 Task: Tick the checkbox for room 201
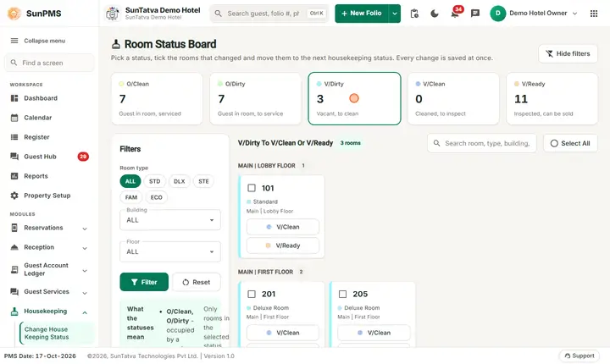click(x=252, y=294)
